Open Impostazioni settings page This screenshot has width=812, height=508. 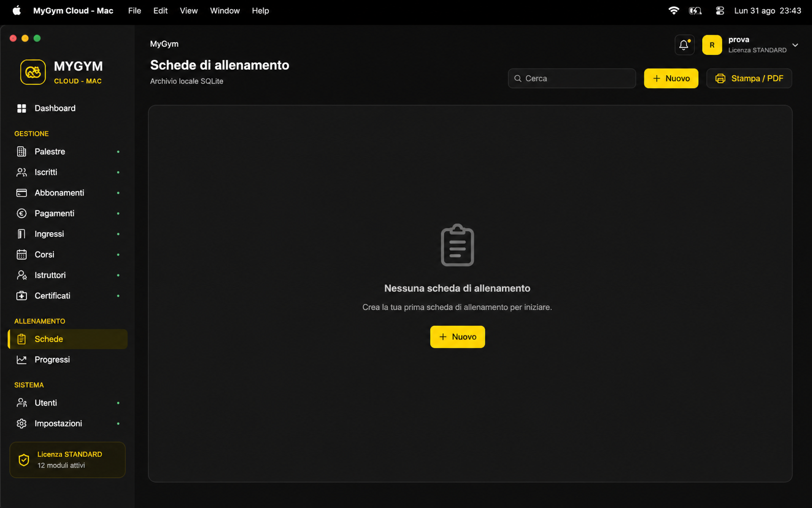pos(68,424)
